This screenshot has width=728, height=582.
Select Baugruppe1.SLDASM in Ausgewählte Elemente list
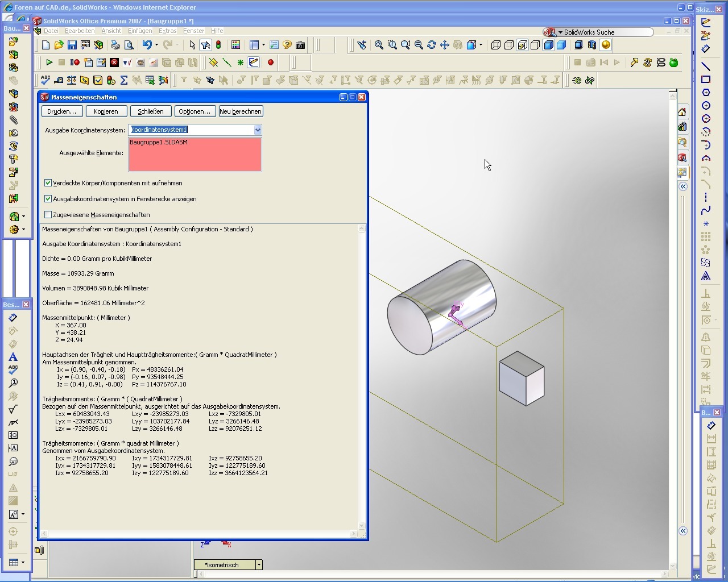click(x=159, y=142)
